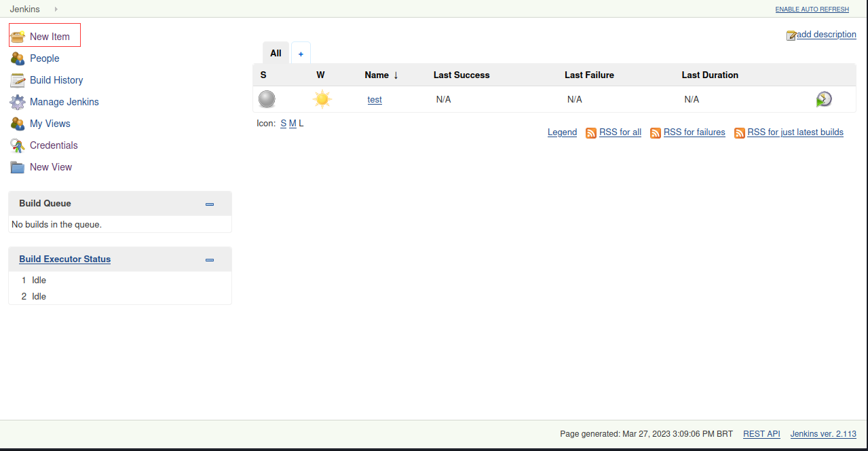Click the add description notepad icon

click(x=791, y=35)
